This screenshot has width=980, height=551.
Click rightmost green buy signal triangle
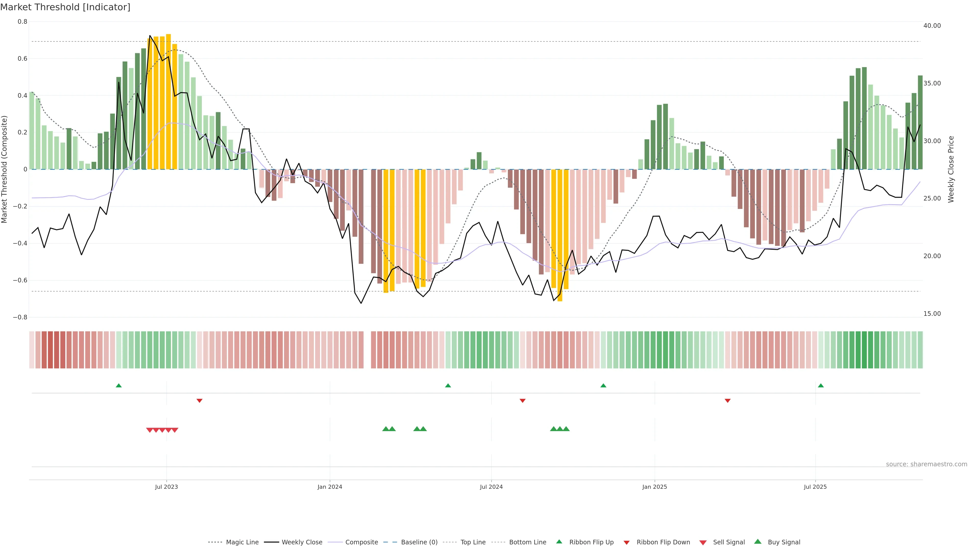(x=566, y=429)
